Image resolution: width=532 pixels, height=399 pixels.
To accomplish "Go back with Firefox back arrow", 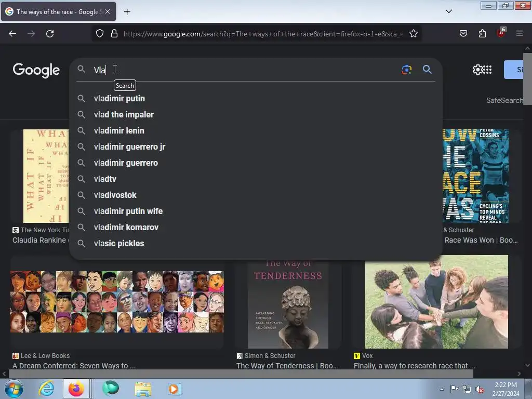I will coord(12,34).
